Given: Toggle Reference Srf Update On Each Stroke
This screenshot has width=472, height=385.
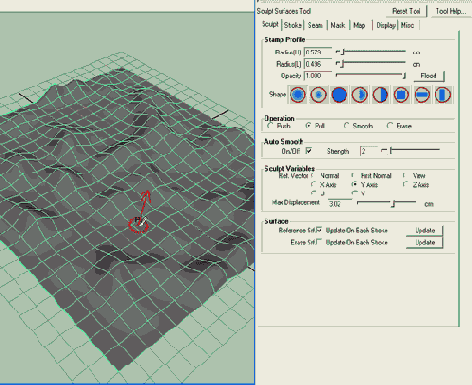Looking at the screenshot, I should pos(319,230).
